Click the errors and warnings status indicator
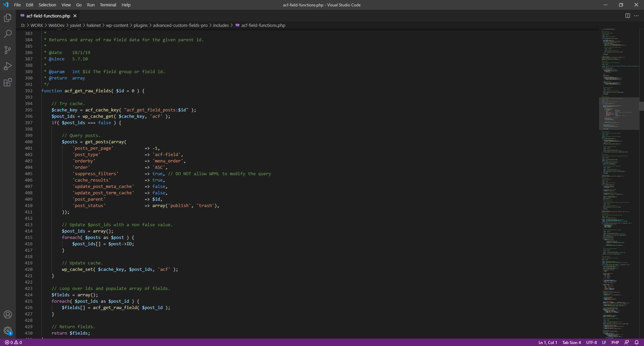 coord(13,342)
